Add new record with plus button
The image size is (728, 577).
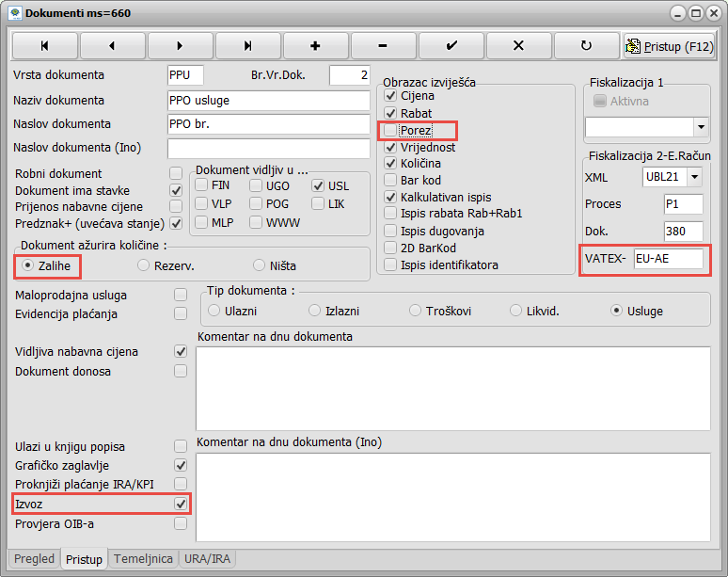tap(315, 45)
